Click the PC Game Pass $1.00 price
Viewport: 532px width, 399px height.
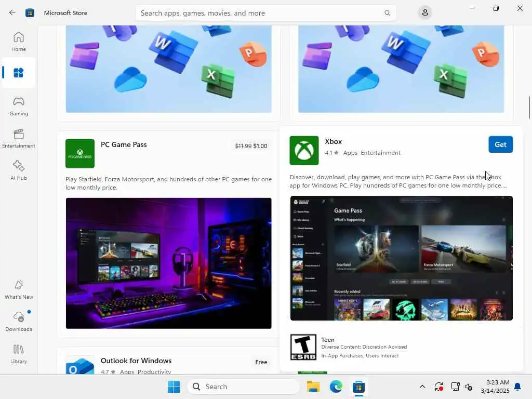coord(260,146)
